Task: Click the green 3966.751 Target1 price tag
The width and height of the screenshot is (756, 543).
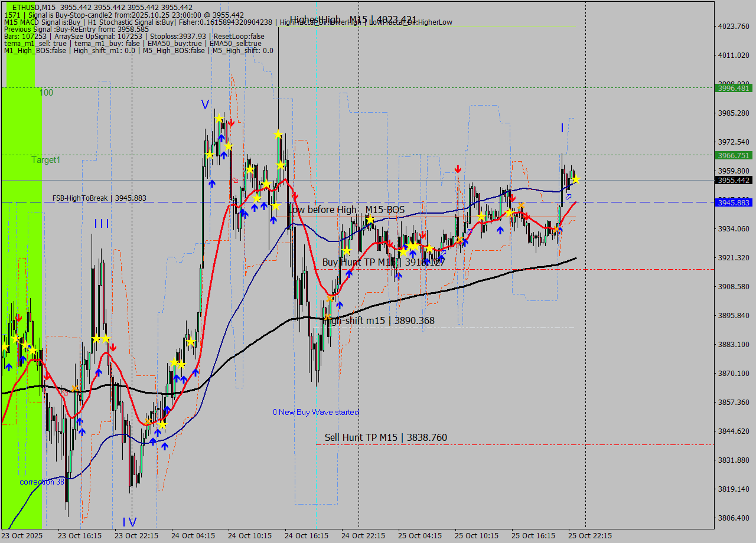Action: point(734,155)
